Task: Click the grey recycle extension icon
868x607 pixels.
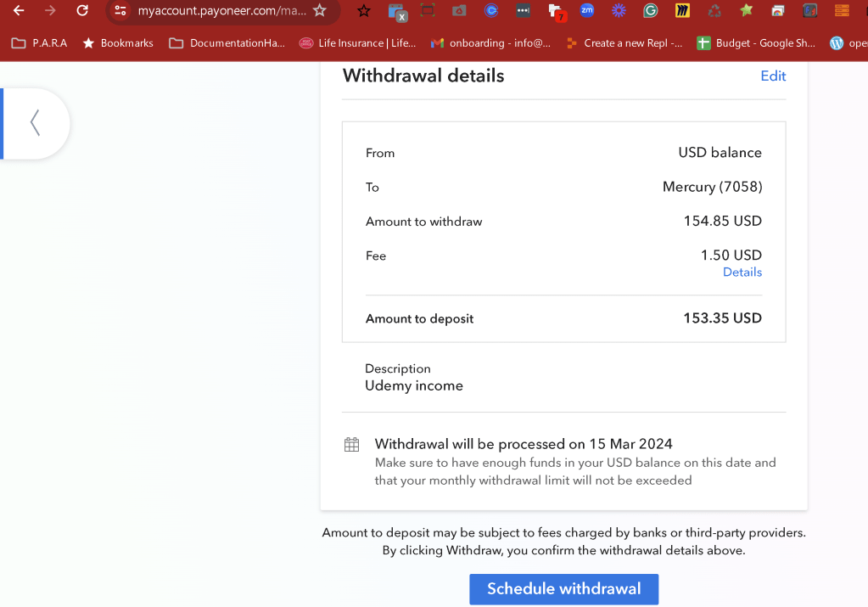Action: pyautogui.click(x=714, y=10)
